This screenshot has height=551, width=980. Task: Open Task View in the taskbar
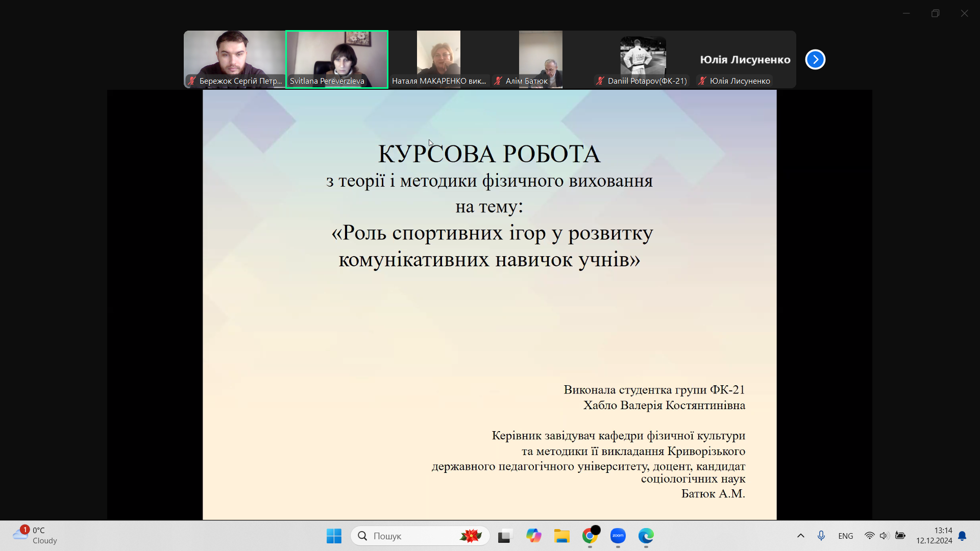504,536
